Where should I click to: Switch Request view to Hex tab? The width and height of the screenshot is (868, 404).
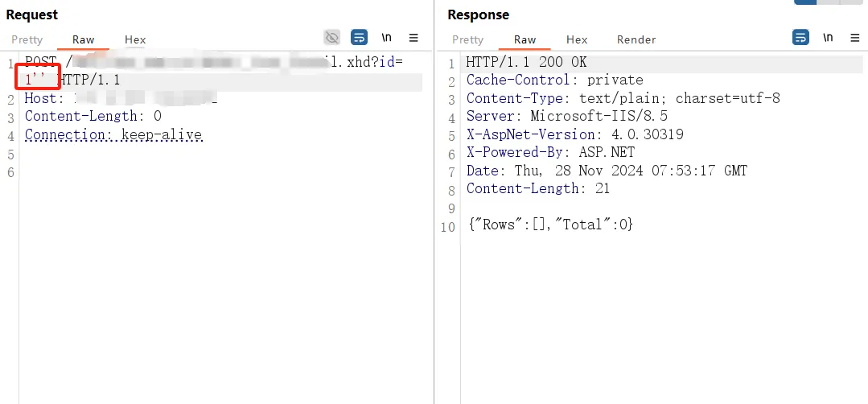(135, 40)
